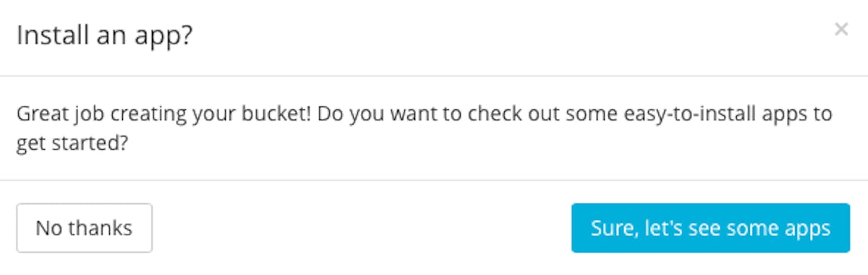Reject the app install offer
This screenshot has height=275, width=868.
84,228
